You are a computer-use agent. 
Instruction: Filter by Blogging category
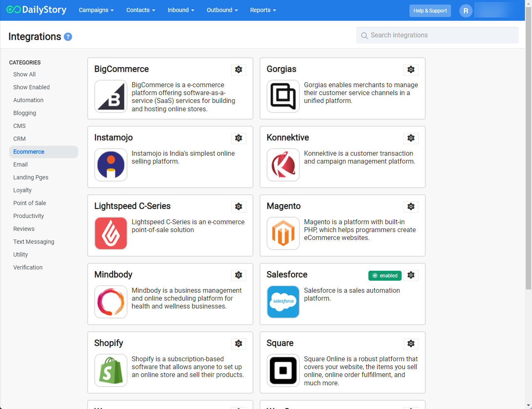[25, 113]
